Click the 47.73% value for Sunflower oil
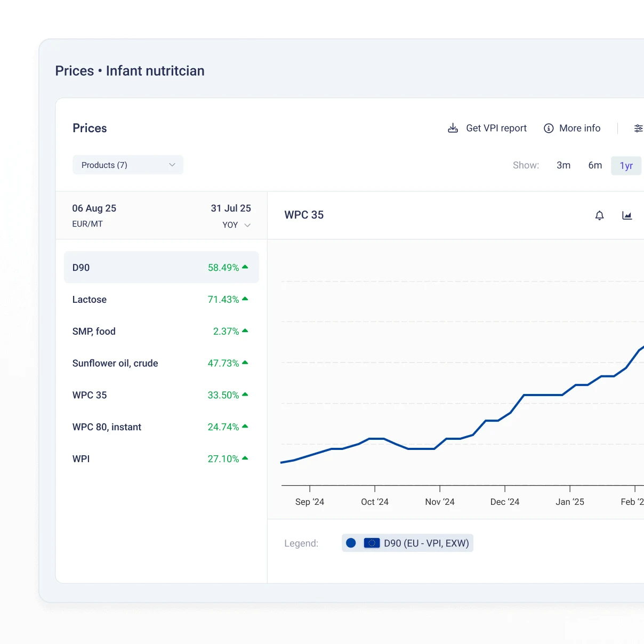Viewport: 644px width, 644px height. click(x=223, y=363)
